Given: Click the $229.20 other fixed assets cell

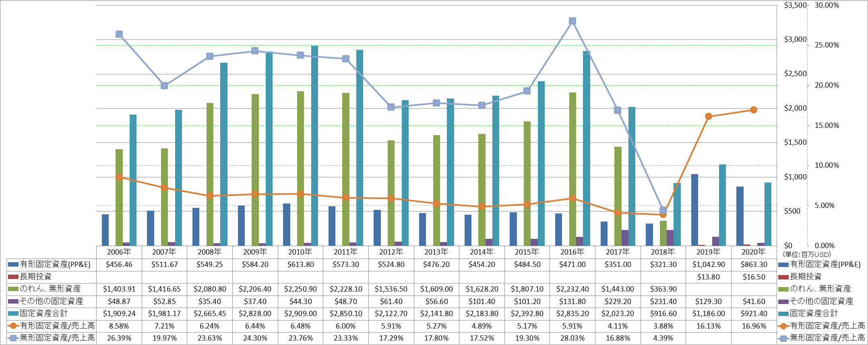Looking at the screenshot, I should [618, 302].
